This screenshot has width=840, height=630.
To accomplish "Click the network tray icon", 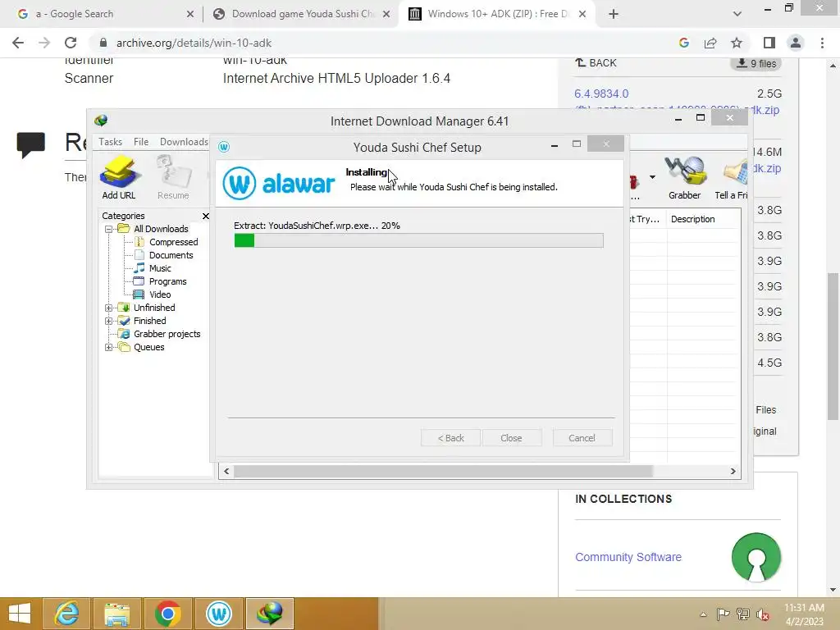I will [x=743, y=614].
